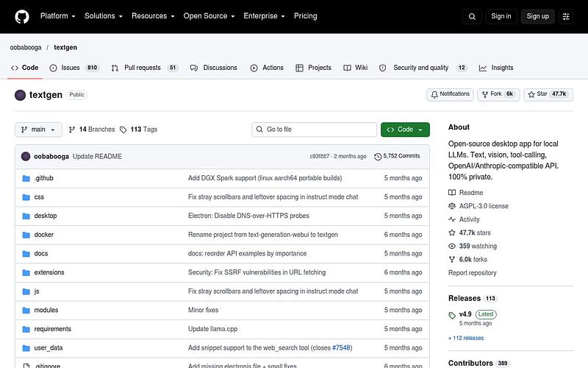This screenshot has width=588, height=368.
Task: Click the desktop folder icon
Action: coord(26,216)
